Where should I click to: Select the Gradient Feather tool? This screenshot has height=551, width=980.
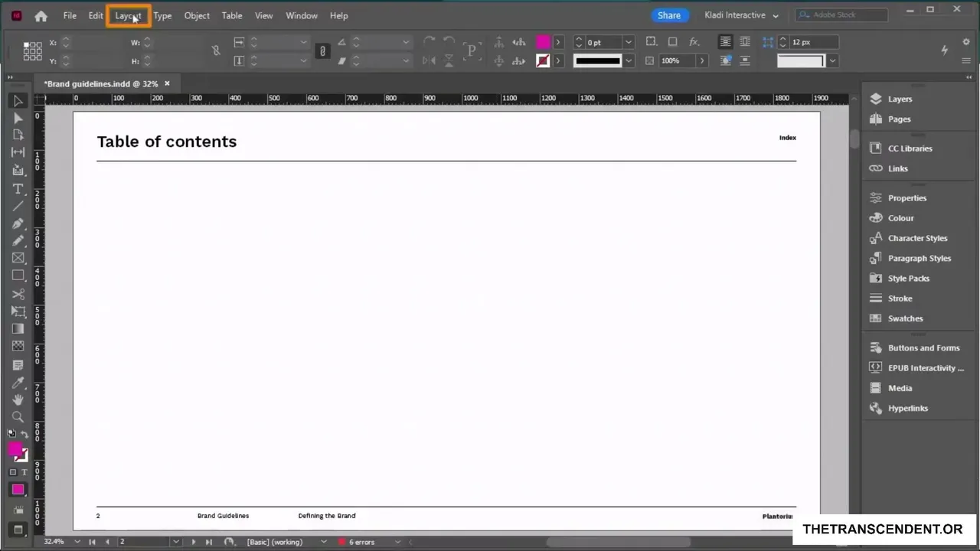tap(18, 346)
